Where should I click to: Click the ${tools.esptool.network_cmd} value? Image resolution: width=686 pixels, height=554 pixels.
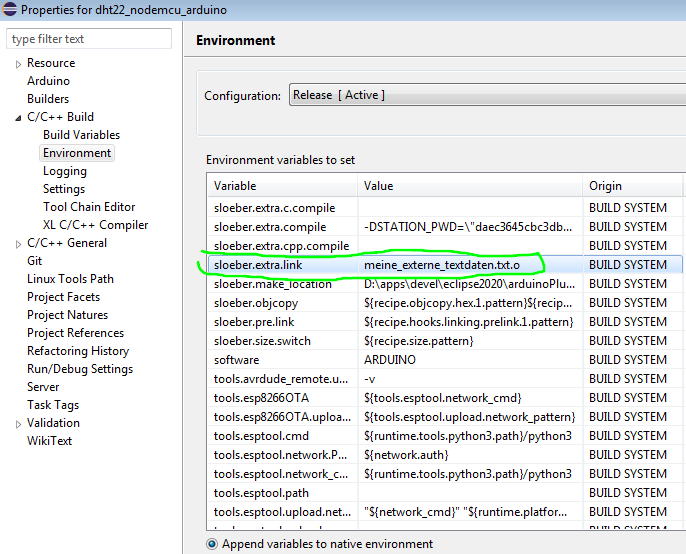tap(442, 398)
